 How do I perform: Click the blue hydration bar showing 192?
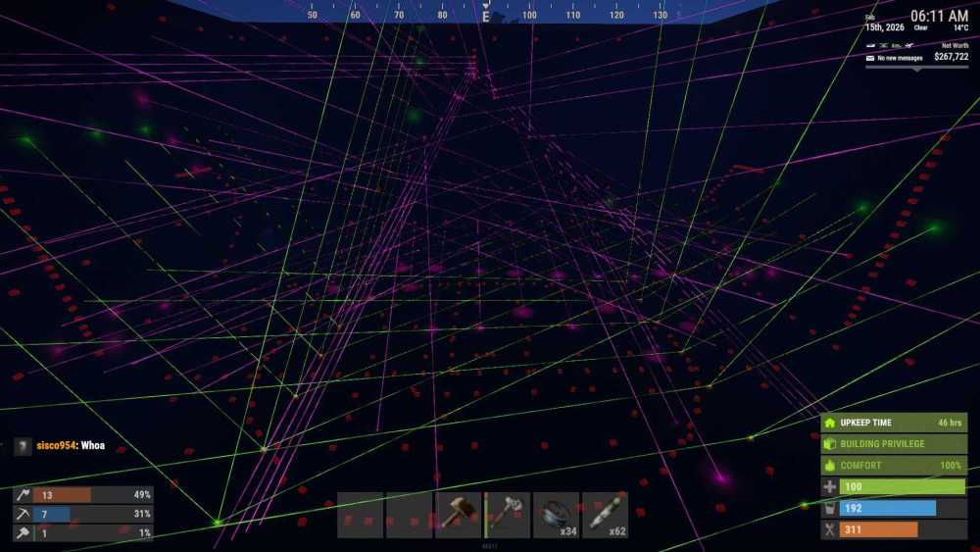[x=887, y=509]
